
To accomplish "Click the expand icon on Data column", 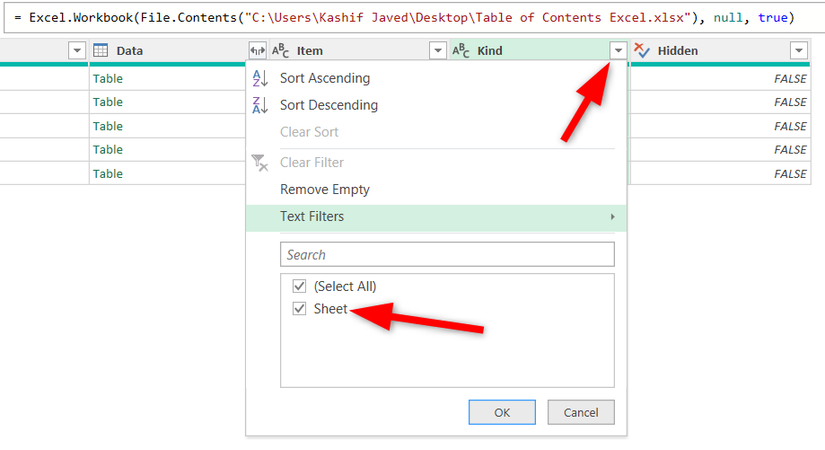I will (257, 51).
